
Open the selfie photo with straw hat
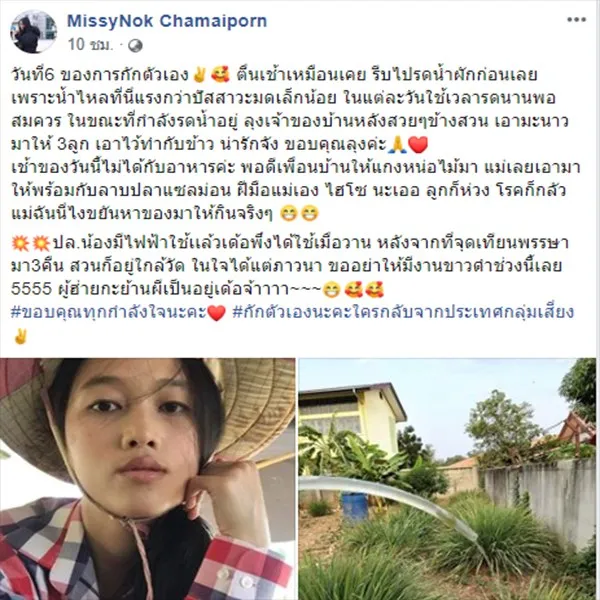coord(148,479)
